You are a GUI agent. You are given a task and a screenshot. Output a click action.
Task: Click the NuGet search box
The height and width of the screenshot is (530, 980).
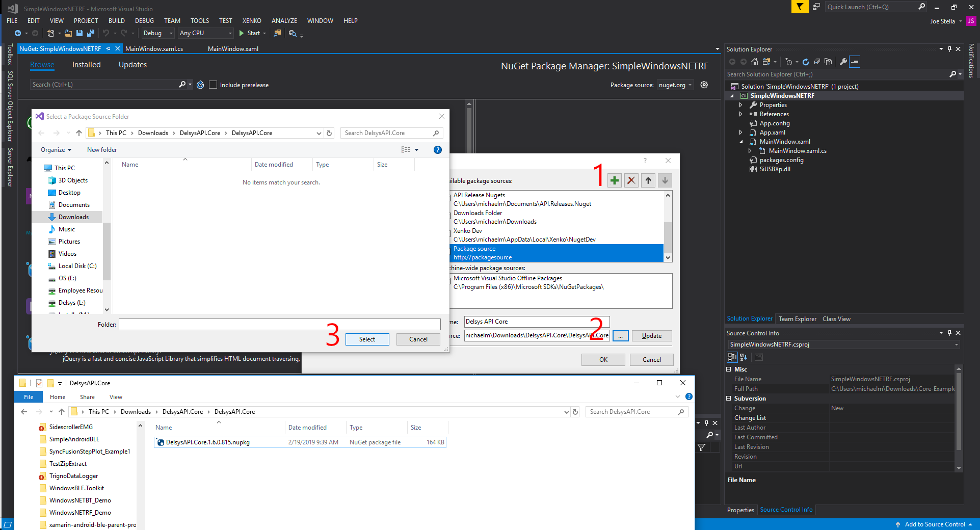(105, 85)
